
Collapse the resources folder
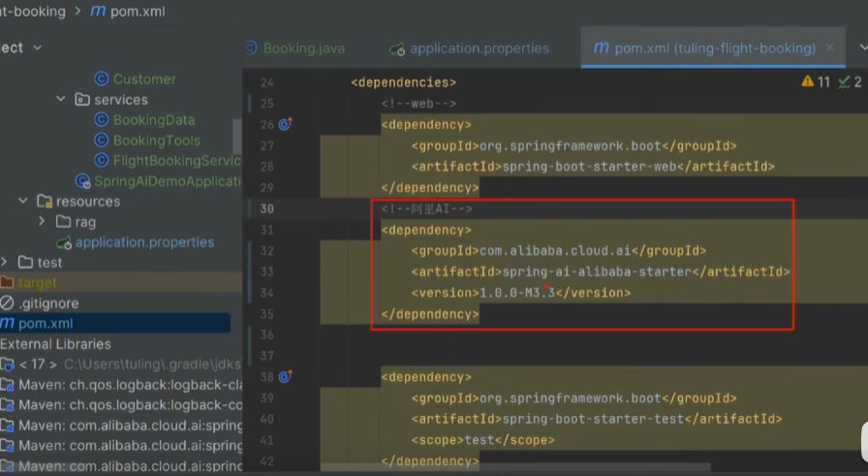click(23, 201)
